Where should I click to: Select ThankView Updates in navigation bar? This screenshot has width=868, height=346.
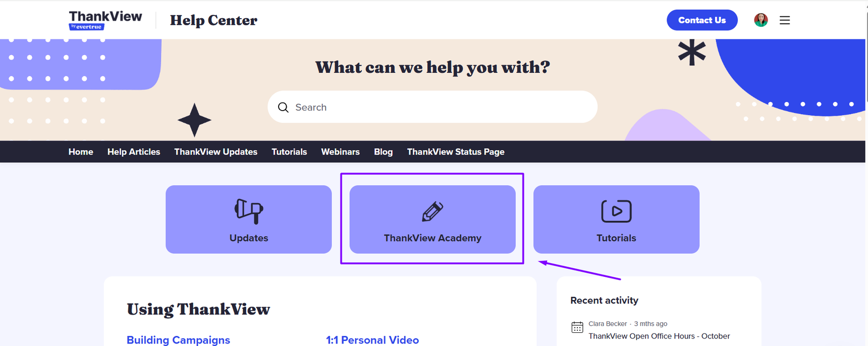coord(215,152)
